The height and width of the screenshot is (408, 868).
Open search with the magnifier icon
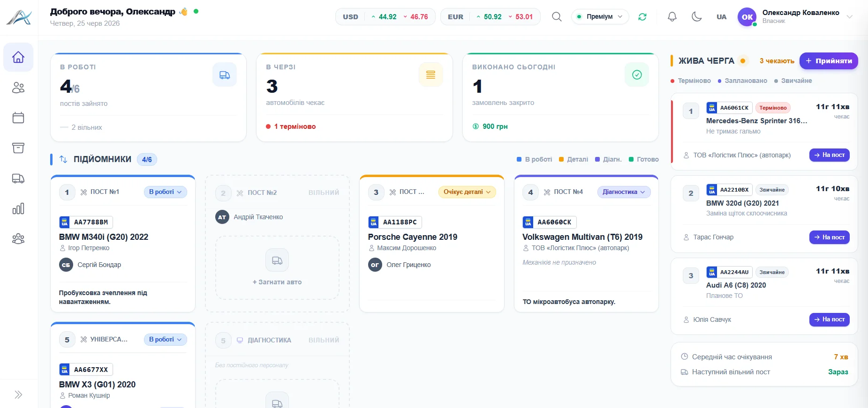(557, 17)
